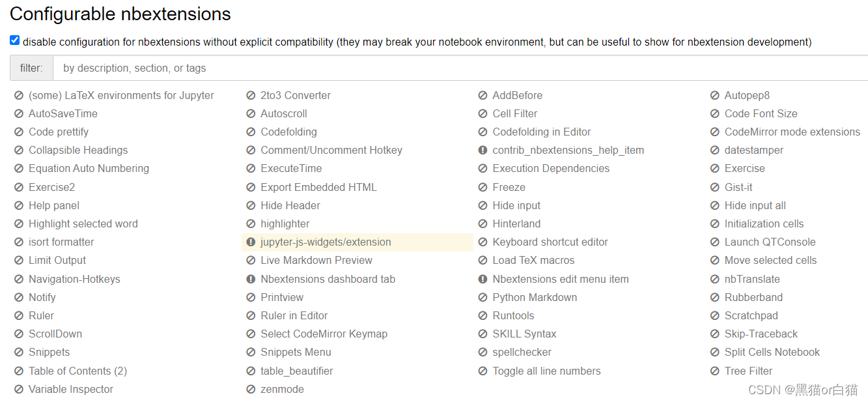
Task: Click the filter label button
Action: click(31, 68)
